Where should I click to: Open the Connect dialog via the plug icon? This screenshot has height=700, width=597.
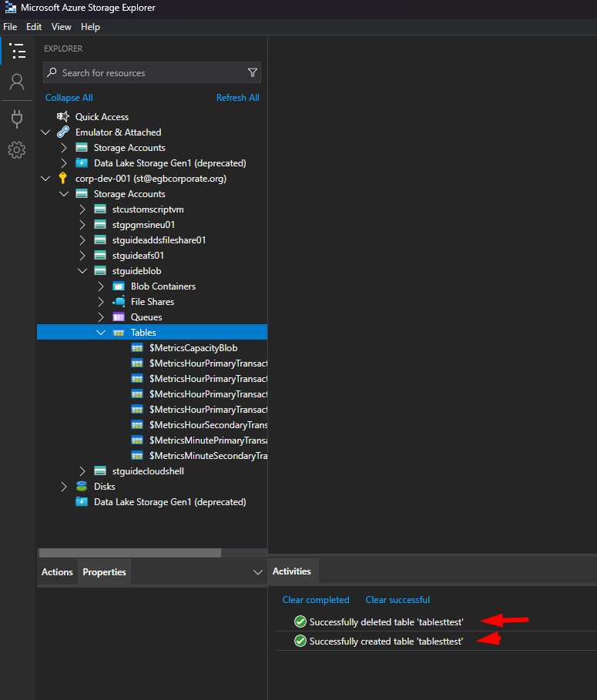coord(17,119)
